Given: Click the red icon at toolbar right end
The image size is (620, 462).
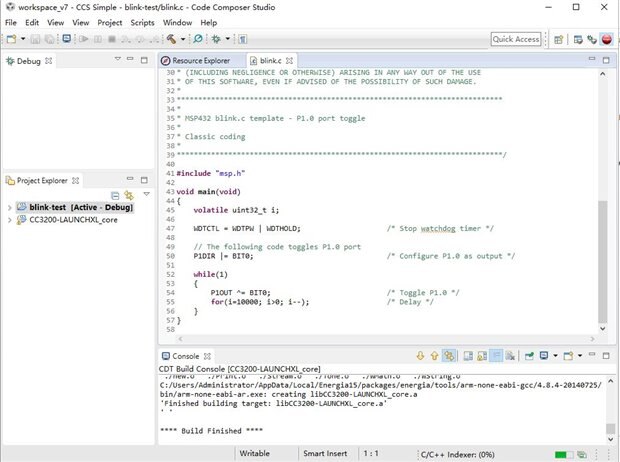Looking at the screenshot, I should coord(607,39).
